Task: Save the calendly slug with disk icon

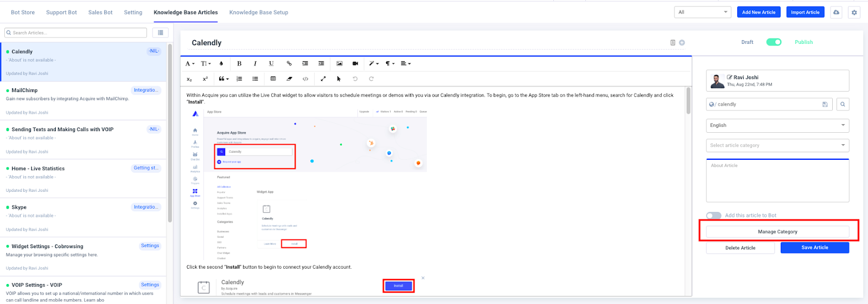Action: (x=825, y=104)
